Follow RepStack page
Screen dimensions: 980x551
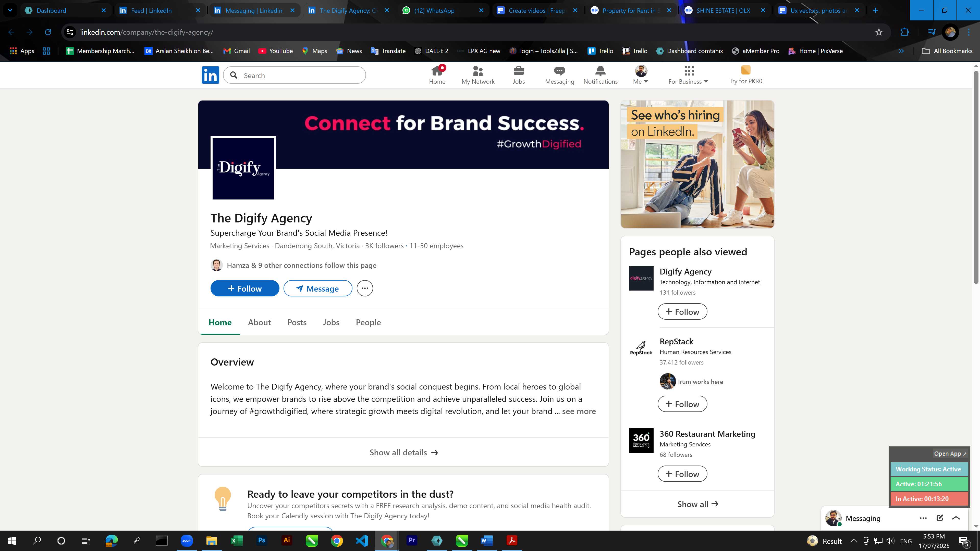tap(682, 404)
